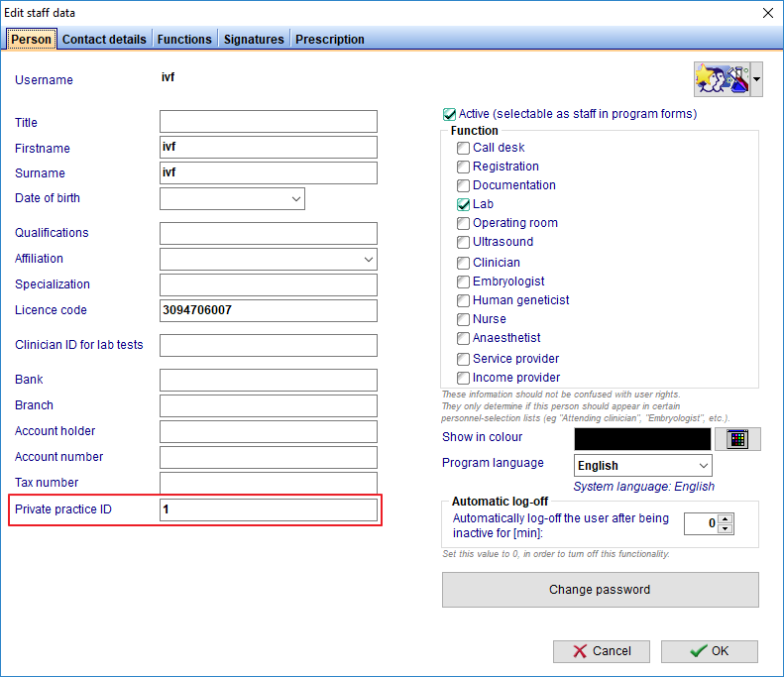The height and width of the screenshot is (677, 784).
Task: Click the Change password button
Action: point(600,590)
